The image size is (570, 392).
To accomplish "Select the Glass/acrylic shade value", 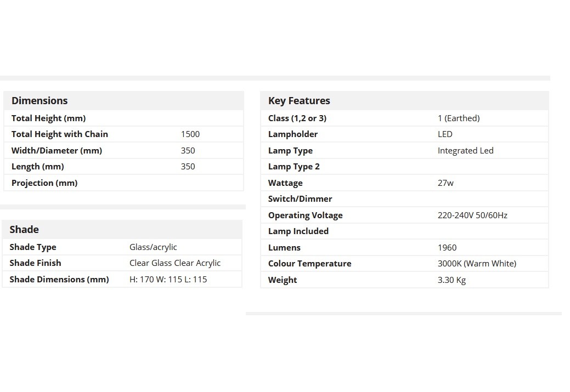I will point(153,247).
